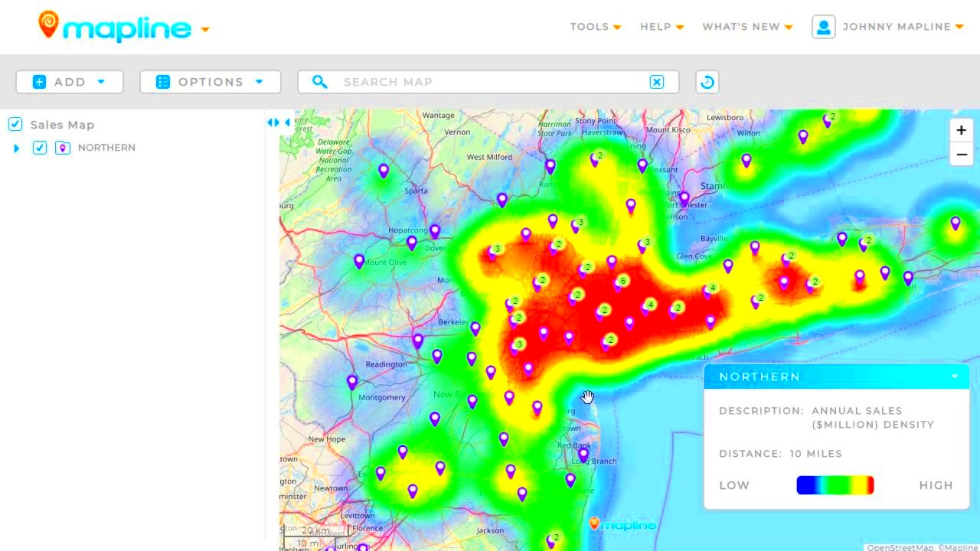Click the DISTANCE: 10 MILES text
This screenshot has height=551, width=980.
[x=780, y=454]
